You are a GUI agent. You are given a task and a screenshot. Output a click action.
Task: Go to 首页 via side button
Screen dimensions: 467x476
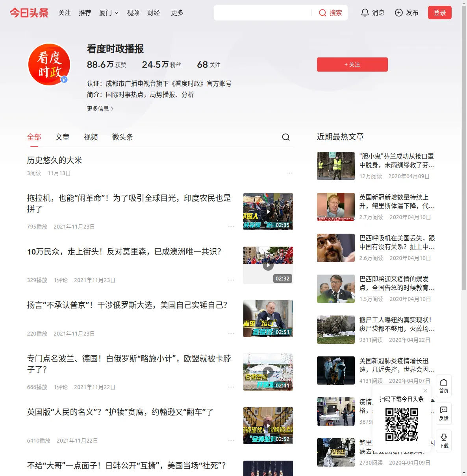click(444, 386)
